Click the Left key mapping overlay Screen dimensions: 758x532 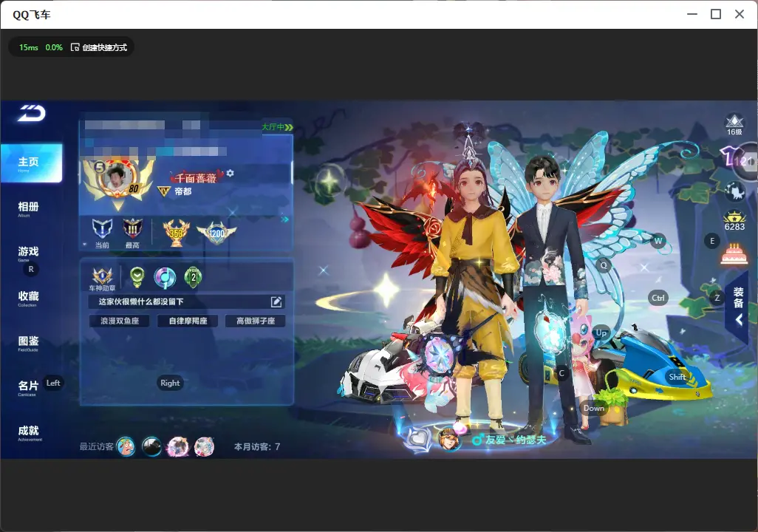[53, 383]
